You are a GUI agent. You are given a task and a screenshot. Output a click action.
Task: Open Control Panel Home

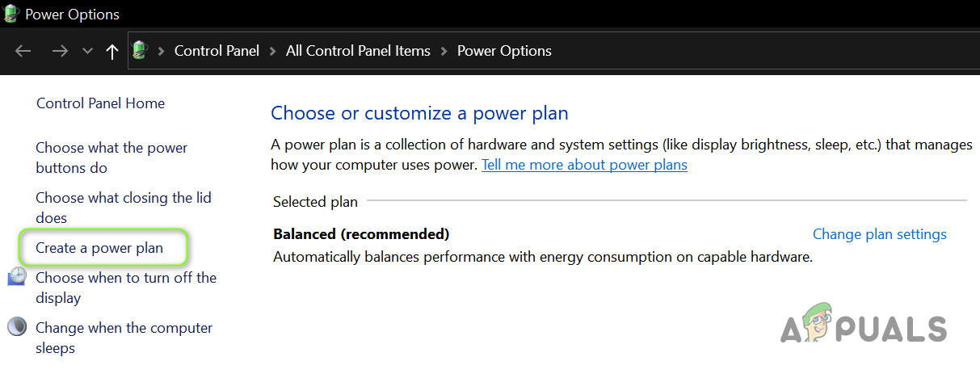pyautogui.click(x=100, y=103)
